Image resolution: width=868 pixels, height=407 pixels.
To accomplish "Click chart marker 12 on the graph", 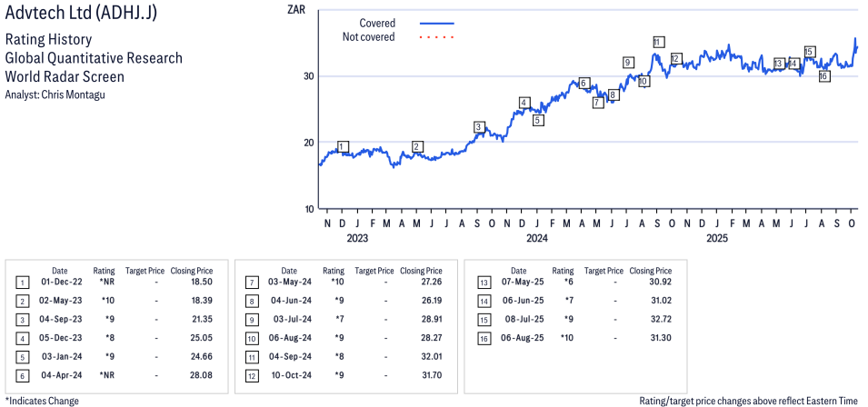I will 675,58.
